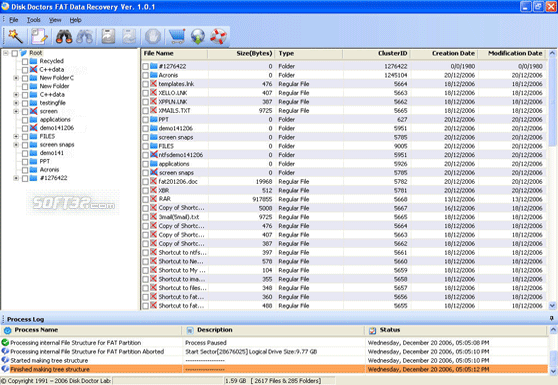The height and width of the screenshot is (385, 558).
Task: Check the box for #1276422 in file list
Action: (x=146, y=66)
